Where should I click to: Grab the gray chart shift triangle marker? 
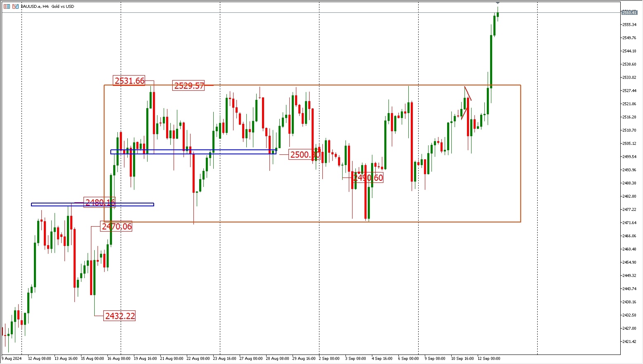(x=498, y=3)
